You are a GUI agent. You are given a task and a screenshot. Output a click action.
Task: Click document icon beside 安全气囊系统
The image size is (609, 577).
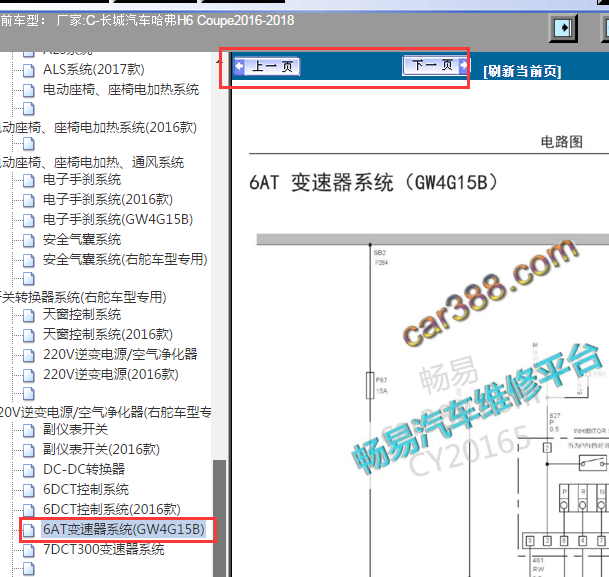[x=28, y=240]
